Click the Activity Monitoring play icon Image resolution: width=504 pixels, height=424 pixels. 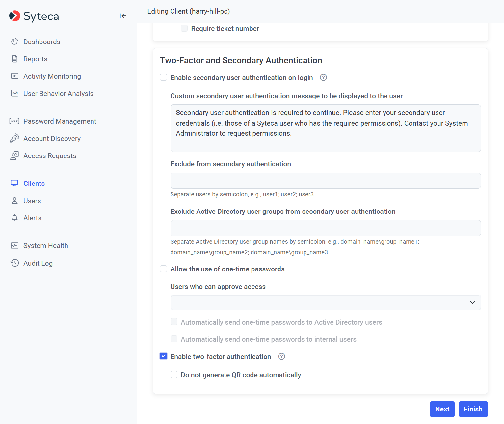14,76
